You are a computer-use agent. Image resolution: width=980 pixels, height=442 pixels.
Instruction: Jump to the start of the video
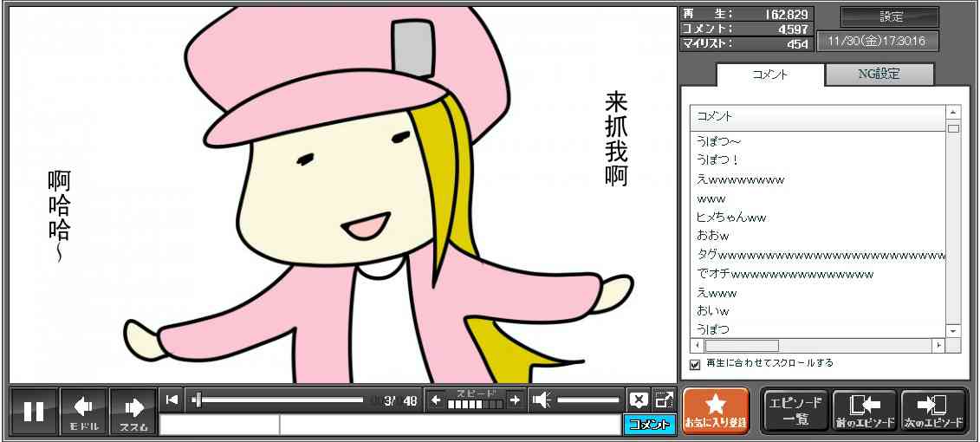pyautogui.click(x=172, y=400)
